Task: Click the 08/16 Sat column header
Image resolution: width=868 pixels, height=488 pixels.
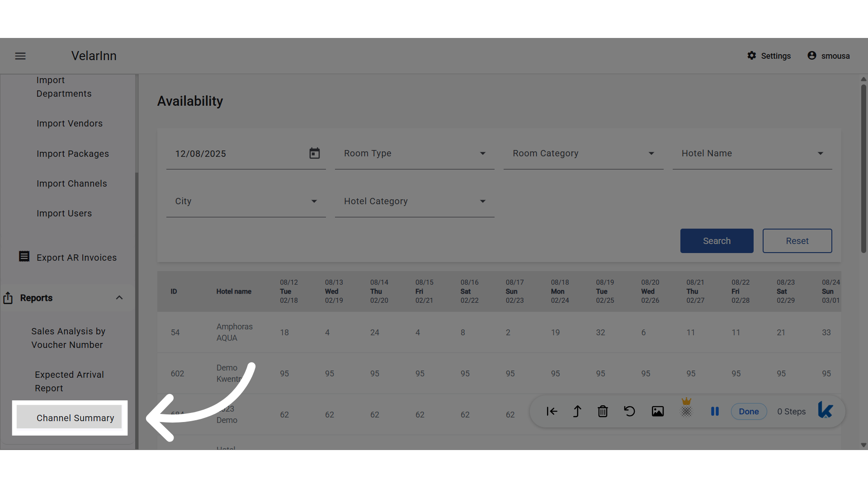Action: pos(470,291)
